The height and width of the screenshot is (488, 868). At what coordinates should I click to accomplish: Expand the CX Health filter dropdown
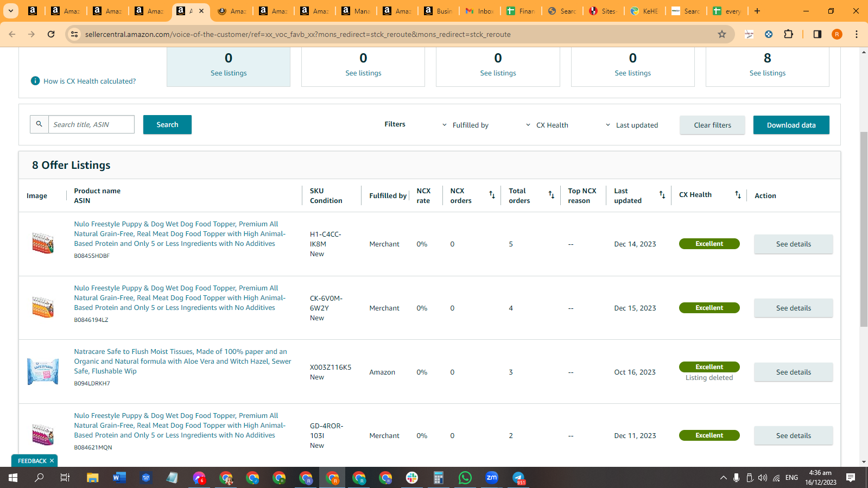pyautogui.click(x=547, y=125)
